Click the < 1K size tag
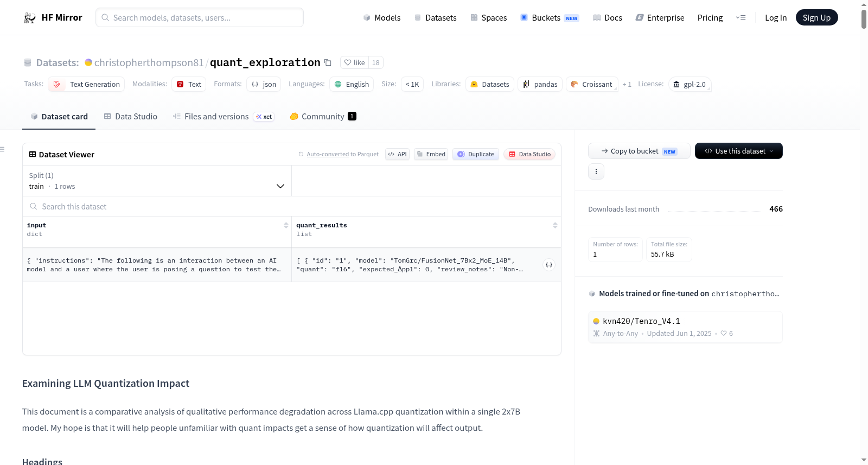The height and width of the screenshot is (465, 868). 412,84
